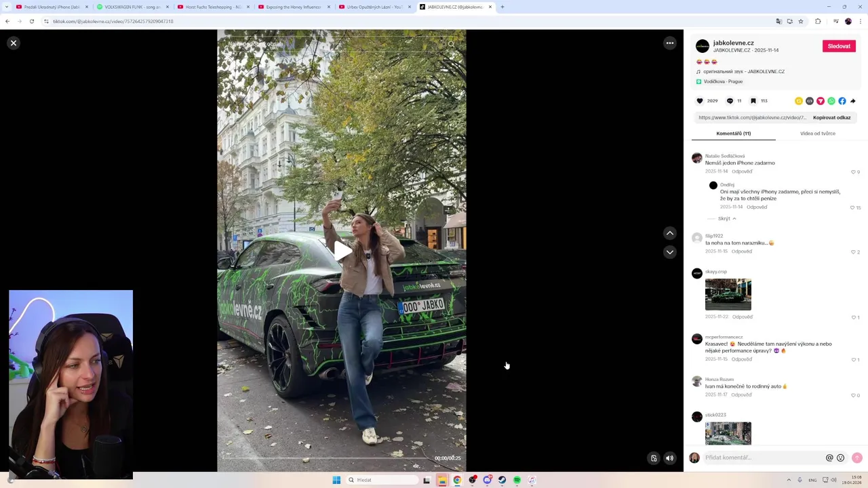Screen dimensions: 868x488
Task: Click the @ mention icon in comment box
Action: coord(829,458)
